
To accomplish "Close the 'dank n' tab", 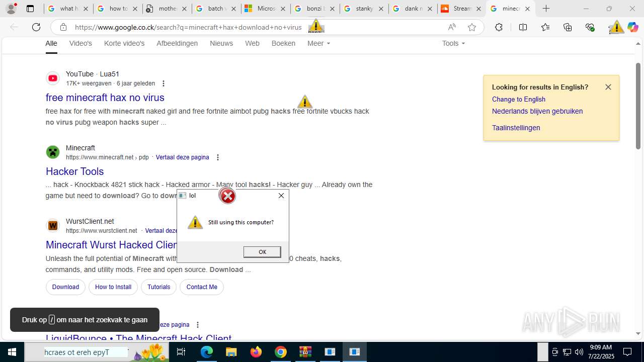I will (x=430, y=9).
